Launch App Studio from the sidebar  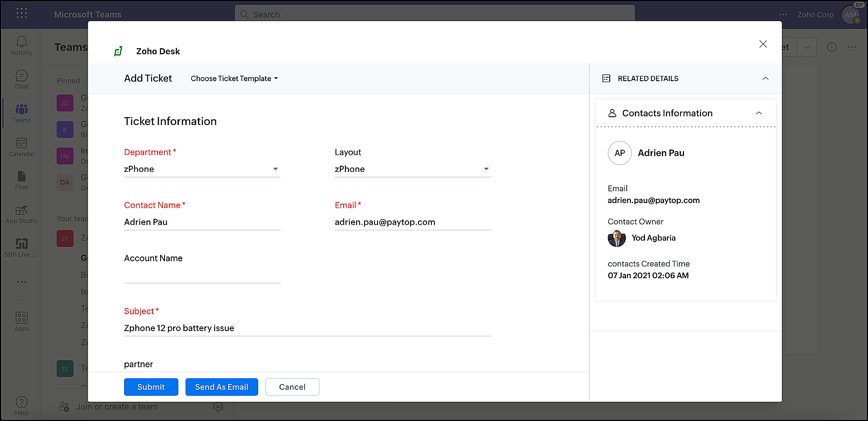(22, 214)
